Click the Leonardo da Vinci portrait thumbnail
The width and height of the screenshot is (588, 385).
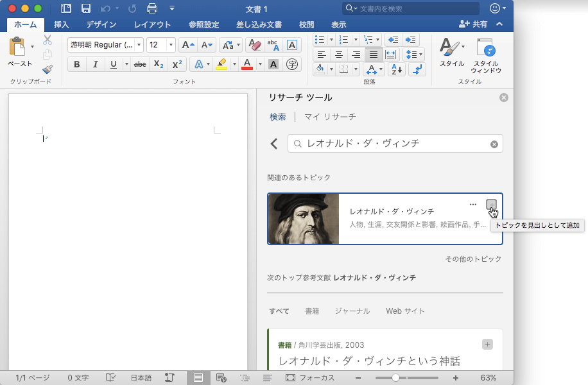pos(304,219)
